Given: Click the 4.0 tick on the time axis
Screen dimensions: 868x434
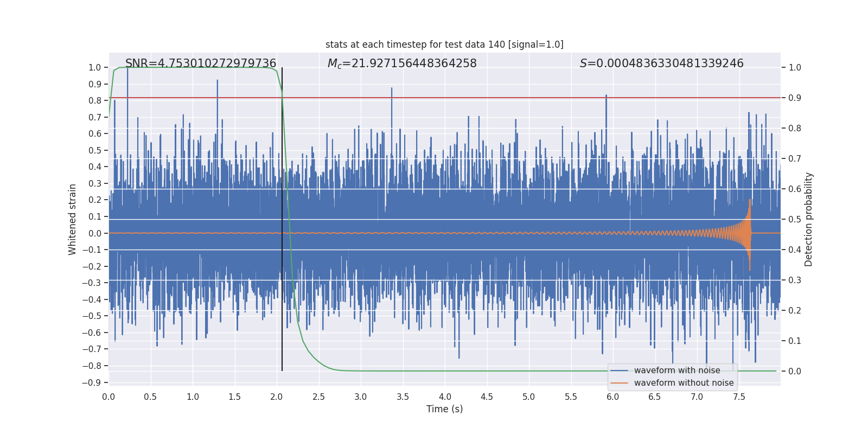Looking at the screenshot, I should click(445, 397).
